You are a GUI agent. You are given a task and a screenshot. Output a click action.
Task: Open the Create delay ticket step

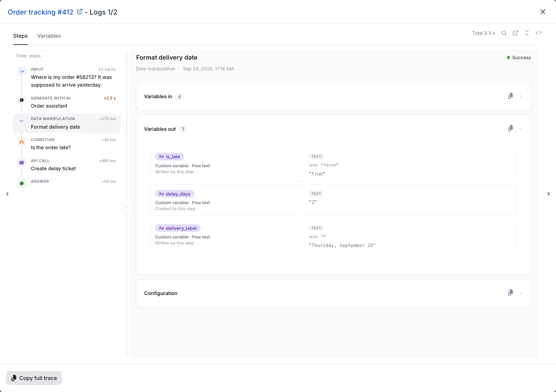coord(66,165)
